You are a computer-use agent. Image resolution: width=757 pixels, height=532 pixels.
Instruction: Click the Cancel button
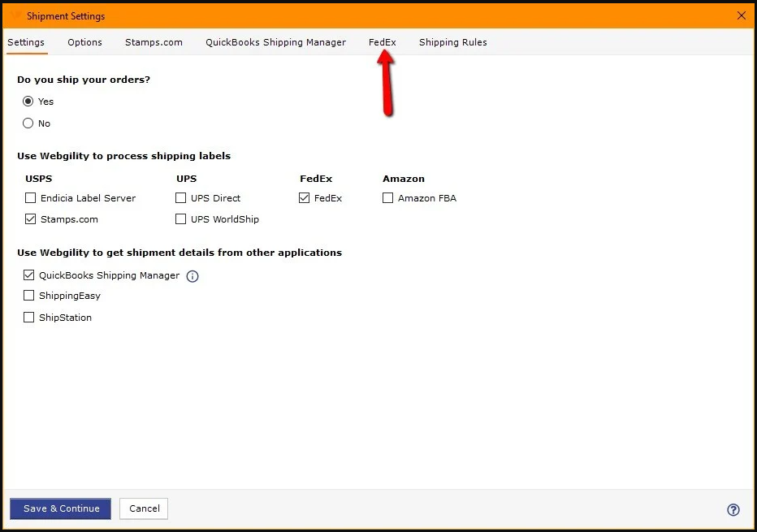click(144, 508)
